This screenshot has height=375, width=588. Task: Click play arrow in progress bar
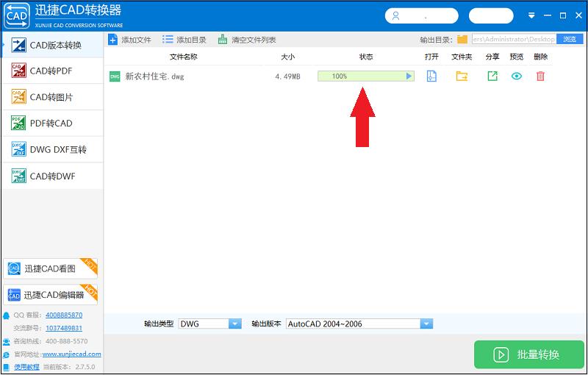click(x=409, y=76)
